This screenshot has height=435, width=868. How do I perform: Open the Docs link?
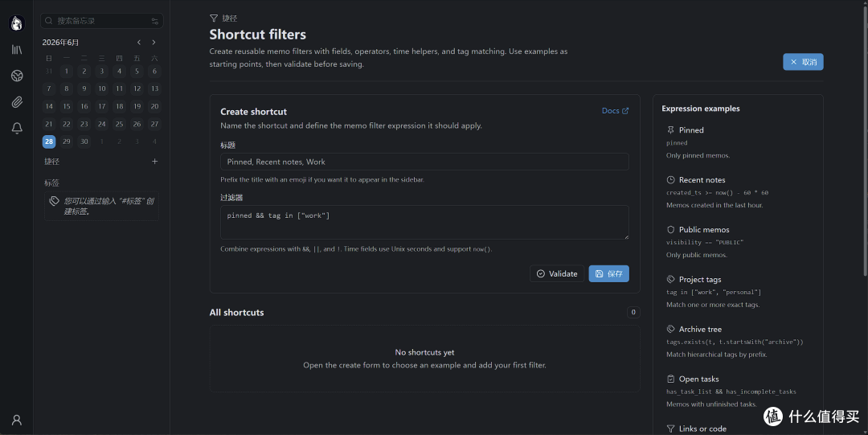point(615,111)
